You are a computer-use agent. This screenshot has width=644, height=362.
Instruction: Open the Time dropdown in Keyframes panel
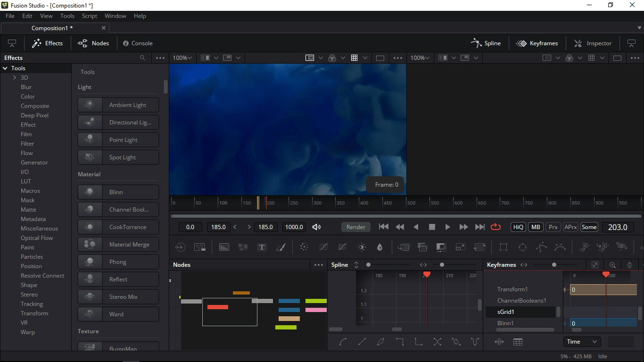[x=582, y=342]
